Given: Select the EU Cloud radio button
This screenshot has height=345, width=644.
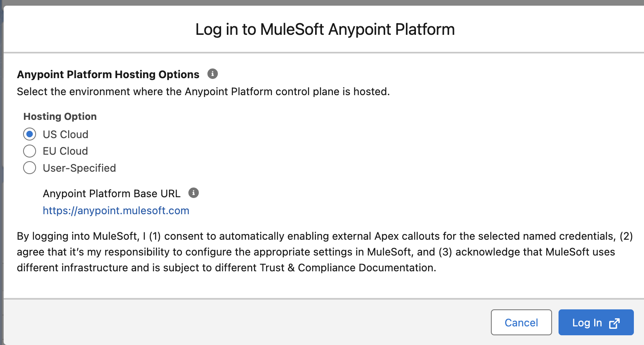Looking at the screenshot, I should click(30, 151).
